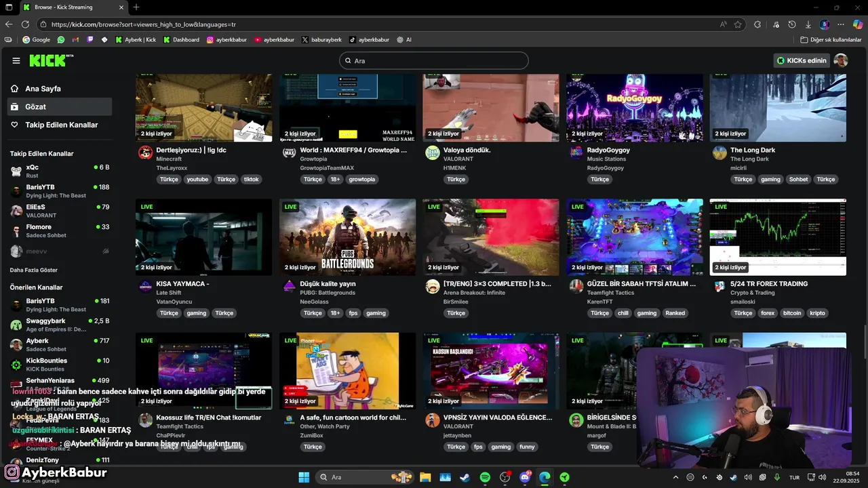
Task: Click NeeGolass channel avatar
Action: [x=289, y=286]
